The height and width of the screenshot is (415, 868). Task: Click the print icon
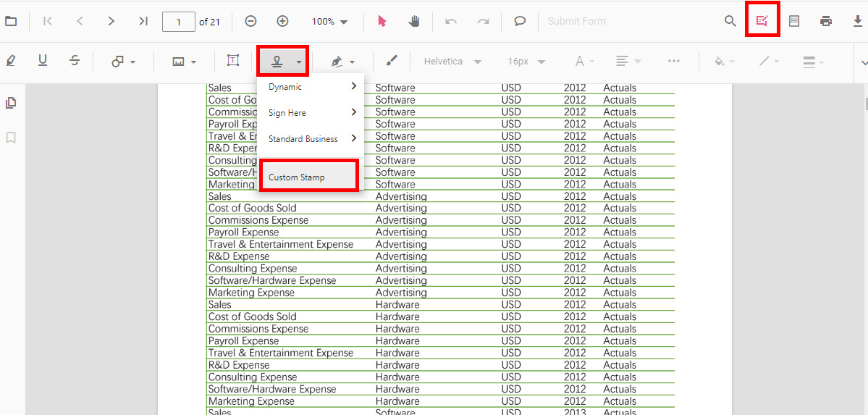826,21
